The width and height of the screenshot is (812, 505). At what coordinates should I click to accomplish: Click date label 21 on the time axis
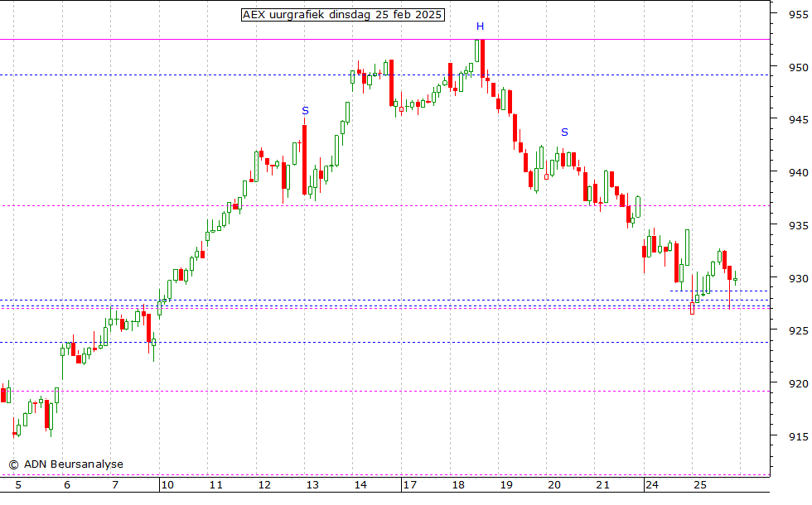(602, 485)
